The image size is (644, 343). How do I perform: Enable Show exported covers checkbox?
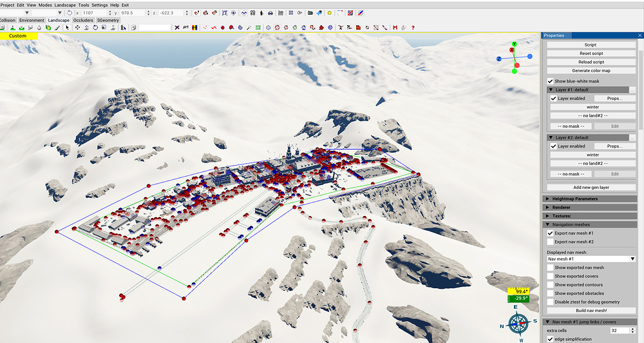click(551, 276)
